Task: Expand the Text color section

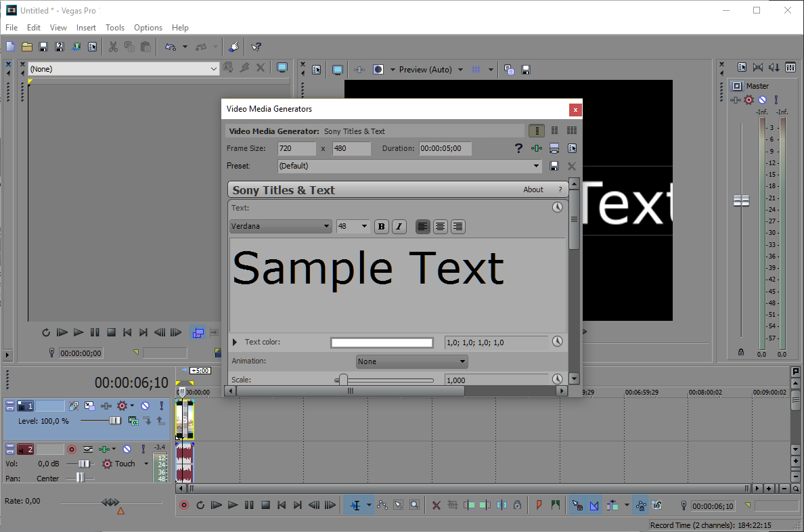Action: [x=235, y=342]
